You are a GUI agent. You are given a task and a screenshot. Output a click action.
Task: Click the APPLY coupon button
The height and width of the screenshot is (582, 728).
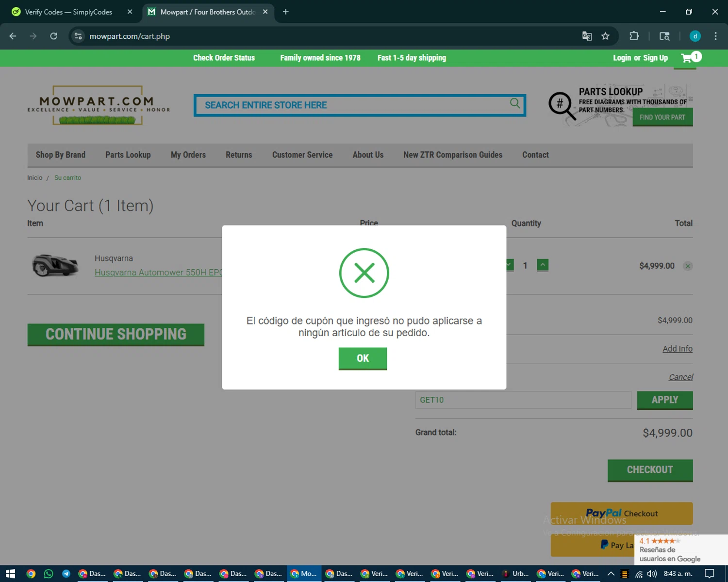(x=665, y=400)
